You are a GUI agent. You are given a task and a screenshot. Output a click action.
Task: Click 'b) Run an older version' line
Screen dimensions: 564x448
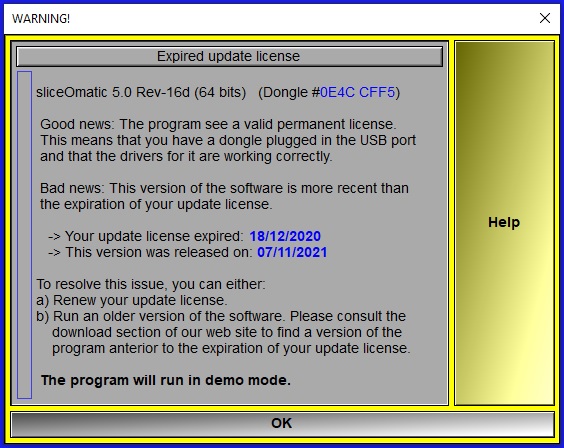(x=221, y=316)
